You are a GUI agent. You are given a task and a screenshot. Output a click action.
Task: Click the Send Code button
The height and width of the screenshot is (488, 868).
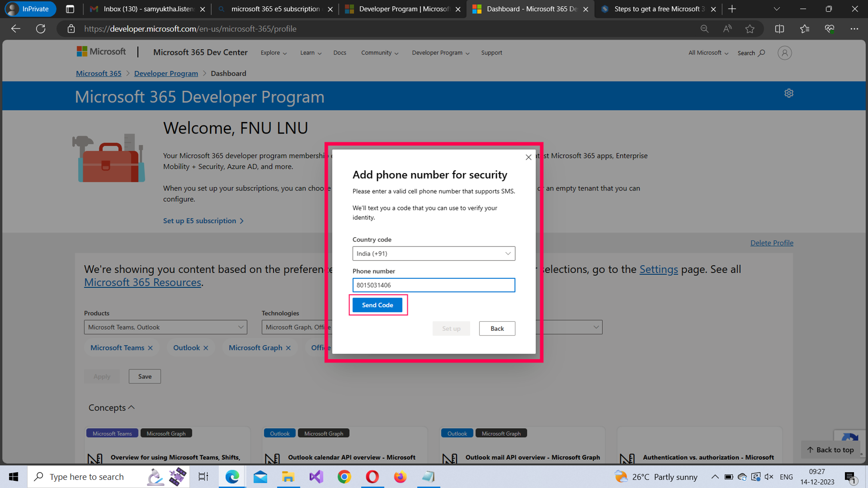377,305
